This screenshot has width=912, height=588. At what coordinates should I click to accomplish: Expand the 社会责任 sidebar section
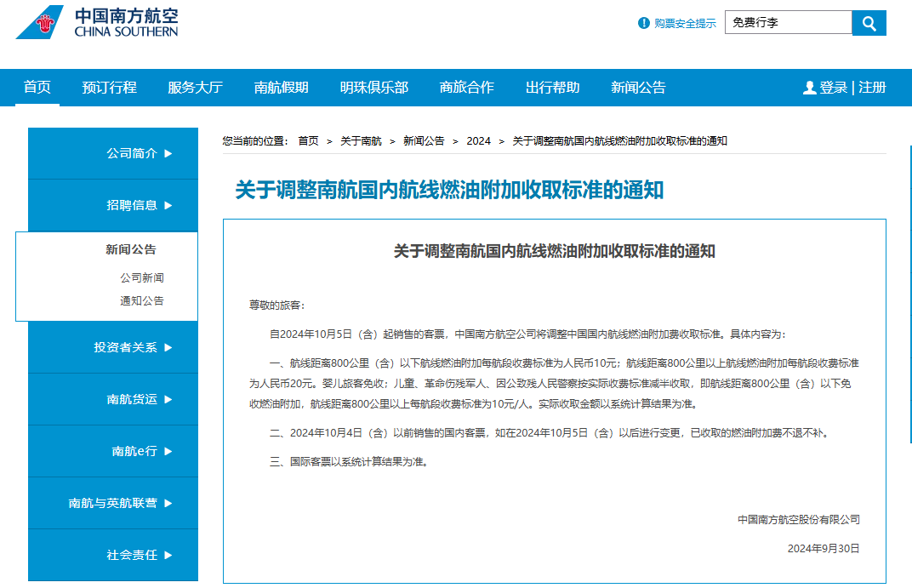click(x=140, y=555)
